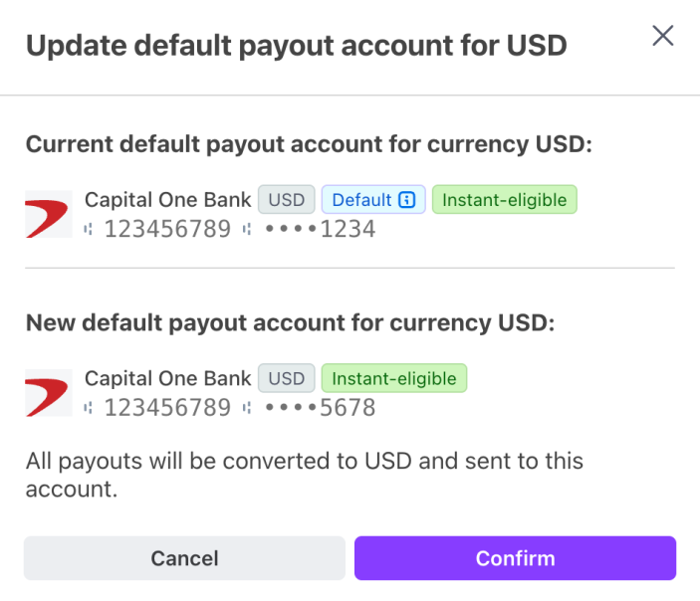
Task: Click account number icon before ••••1234
Action: 247,229
